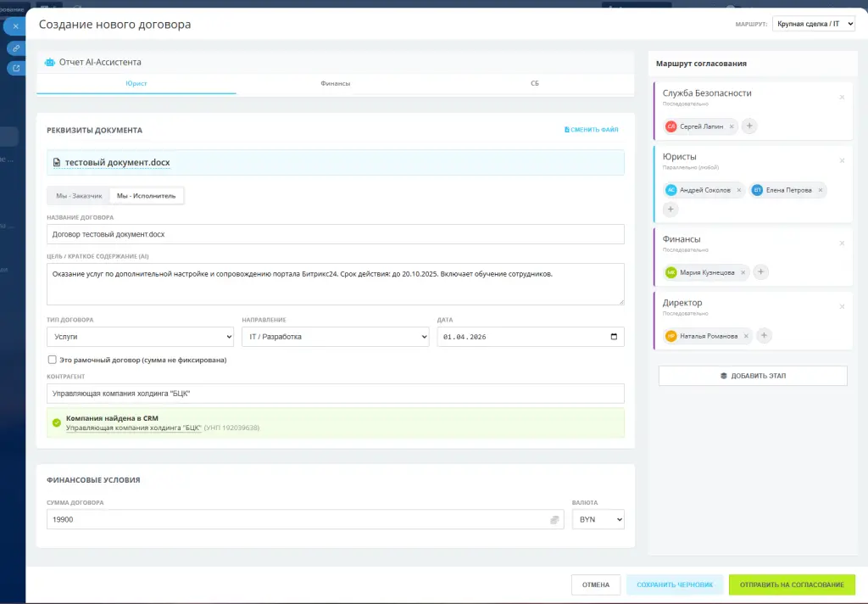Click Сохранить черновик button
The height and width of the screenshot is (604, 868).
coord(675,584)
